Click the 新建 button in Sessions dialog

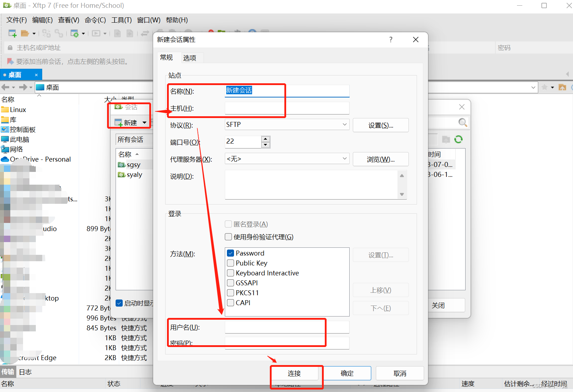(126, 123)
